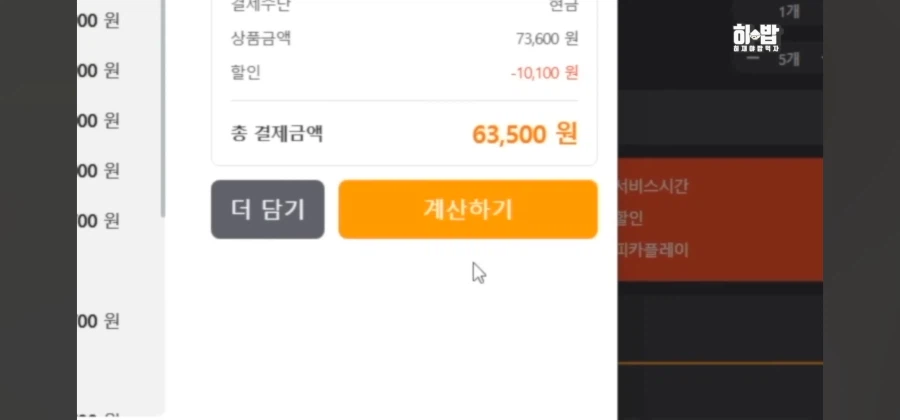Click the thin orange divider line in dark panel

720,363
